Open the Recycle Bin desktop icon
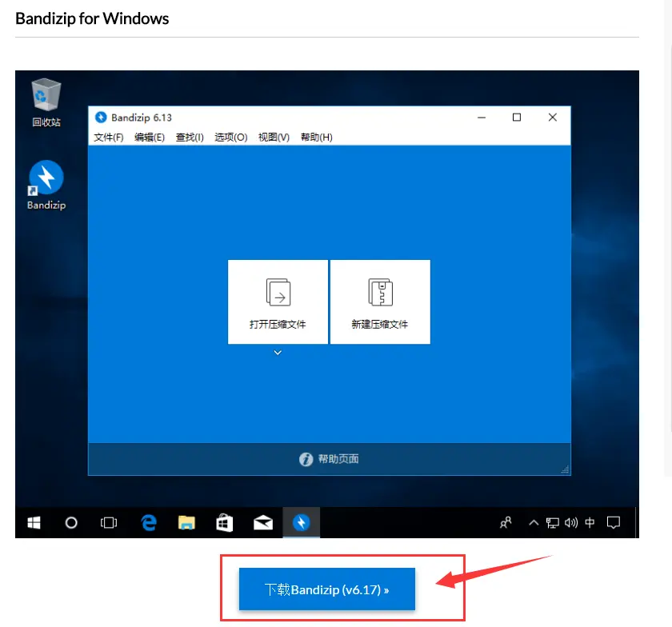 click(46, 102)
